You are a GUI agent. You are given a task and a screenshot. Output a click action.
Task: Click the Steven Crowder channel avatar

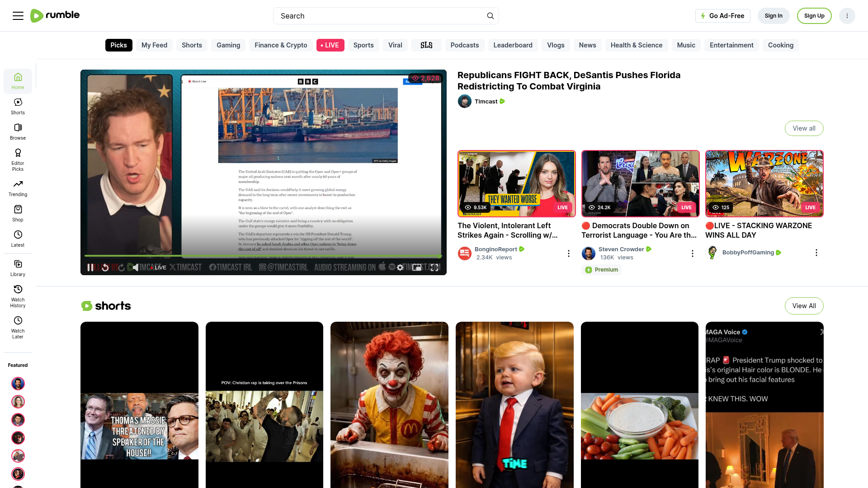589,253
